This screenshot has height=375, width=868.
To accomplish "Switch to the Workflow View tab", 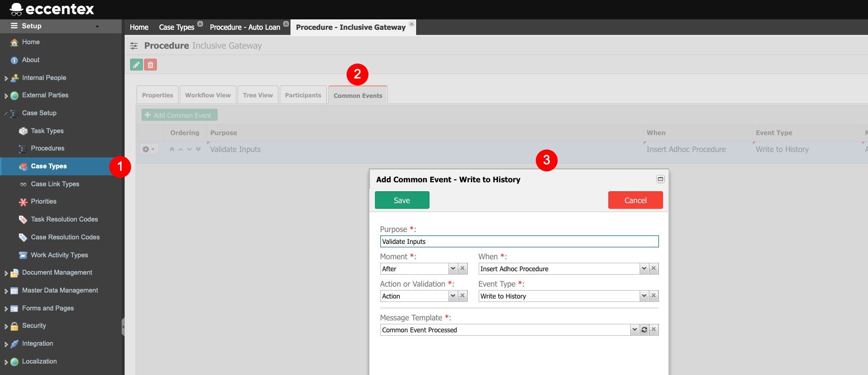I will tap(208, 95).
